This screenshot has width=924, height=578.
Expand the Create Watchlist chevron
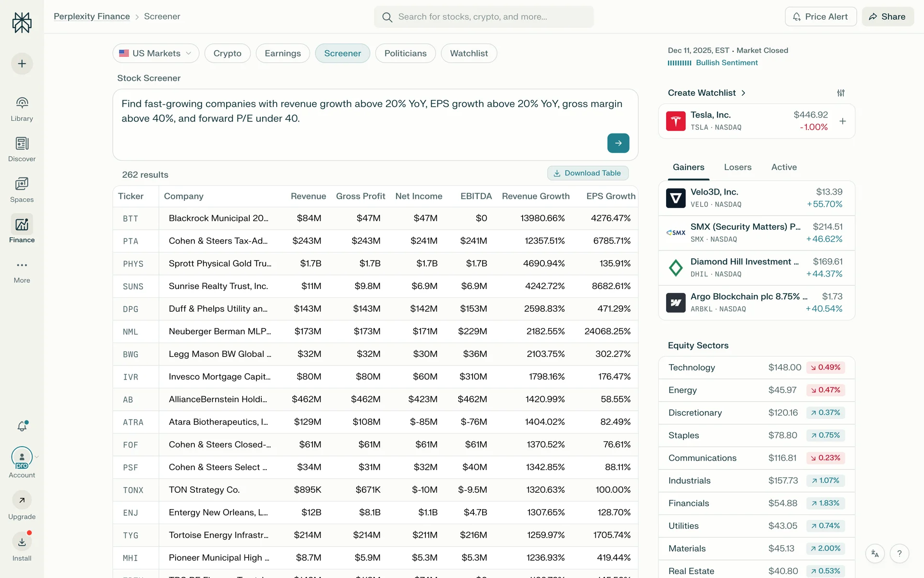744,93
